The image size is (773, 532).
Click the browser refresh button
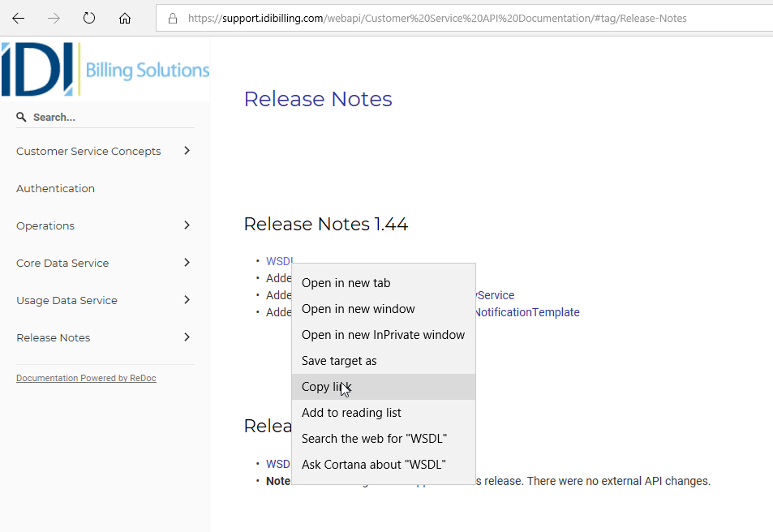click(89, 18)
